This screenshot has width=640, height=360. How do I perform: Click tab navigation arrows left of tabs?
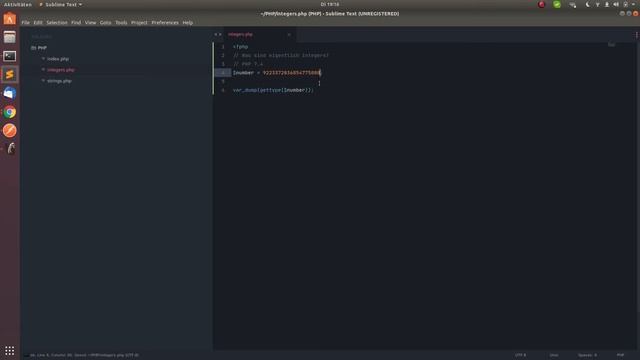click(218, 35)
